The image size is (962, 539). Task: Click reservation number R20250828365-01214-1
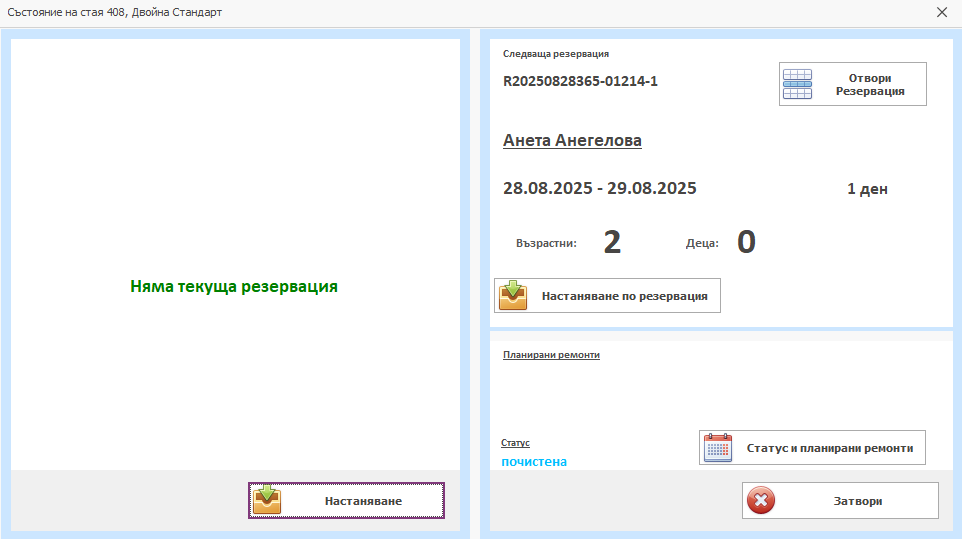[580, 81]
